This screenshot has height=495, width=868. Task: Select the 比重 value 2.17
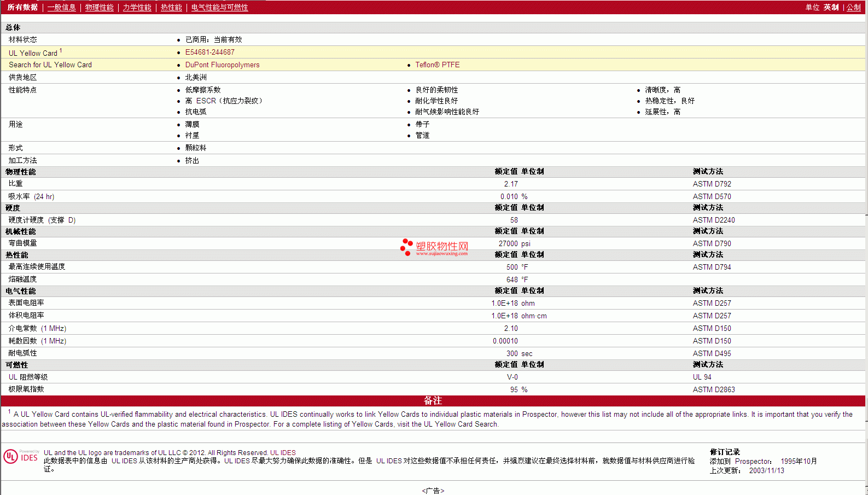511,184
